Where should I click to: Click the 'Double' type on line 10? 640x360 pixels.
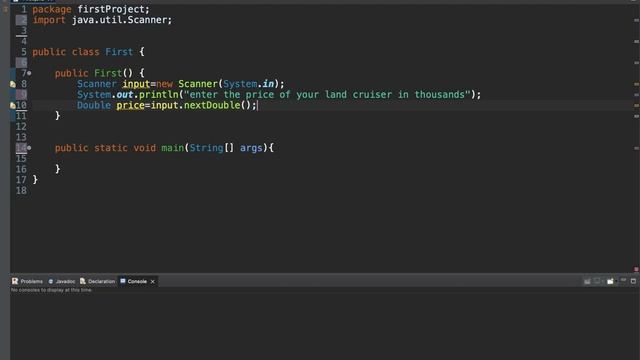[94, 105]
